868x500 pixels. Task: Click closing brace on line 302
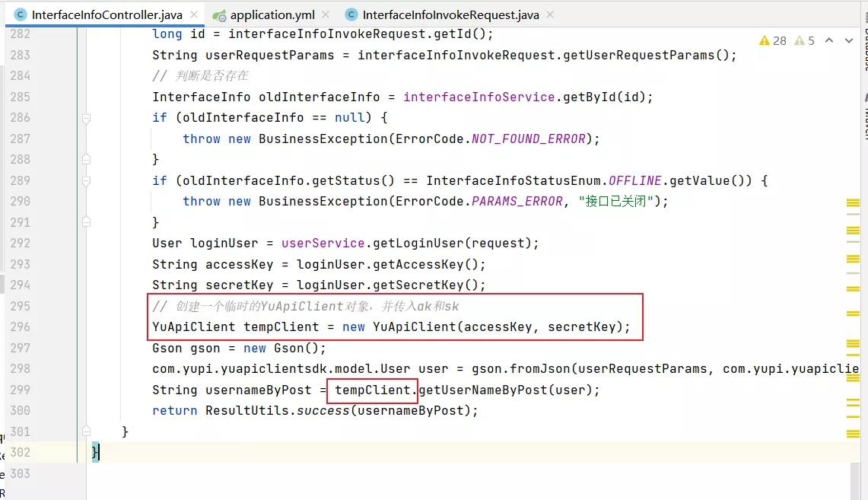pos(95,452)
